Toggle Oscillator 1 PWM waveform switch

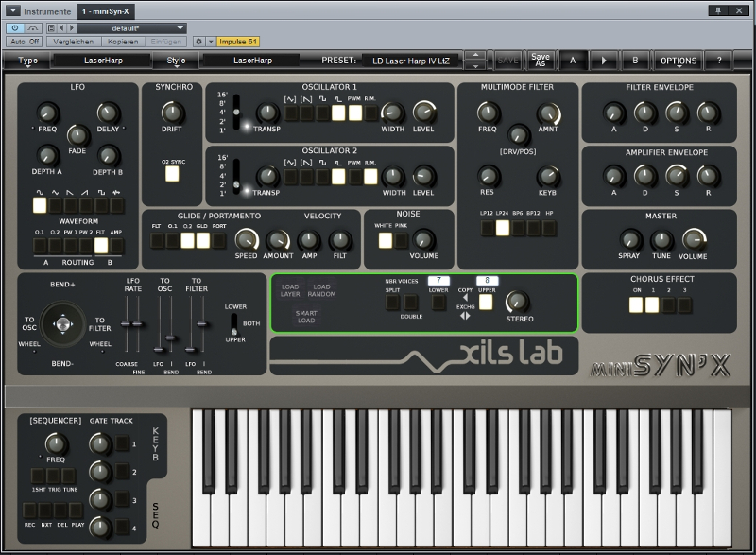[355, 113]
